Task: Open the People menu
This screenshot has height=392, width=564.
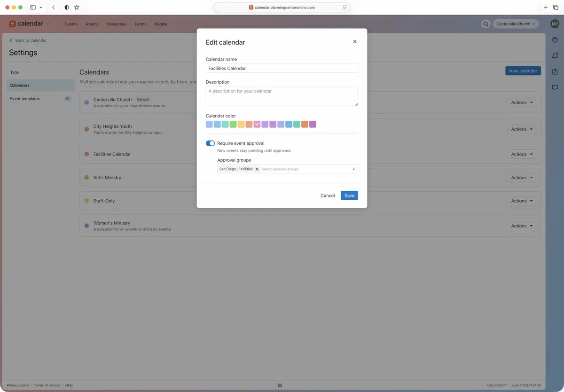Action: click(161, 24)
